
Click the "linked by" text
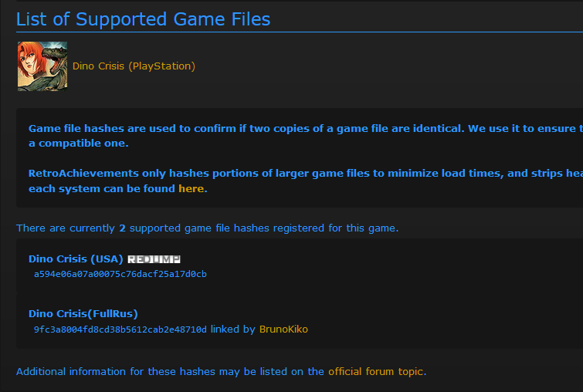click(x=232, y=329)
